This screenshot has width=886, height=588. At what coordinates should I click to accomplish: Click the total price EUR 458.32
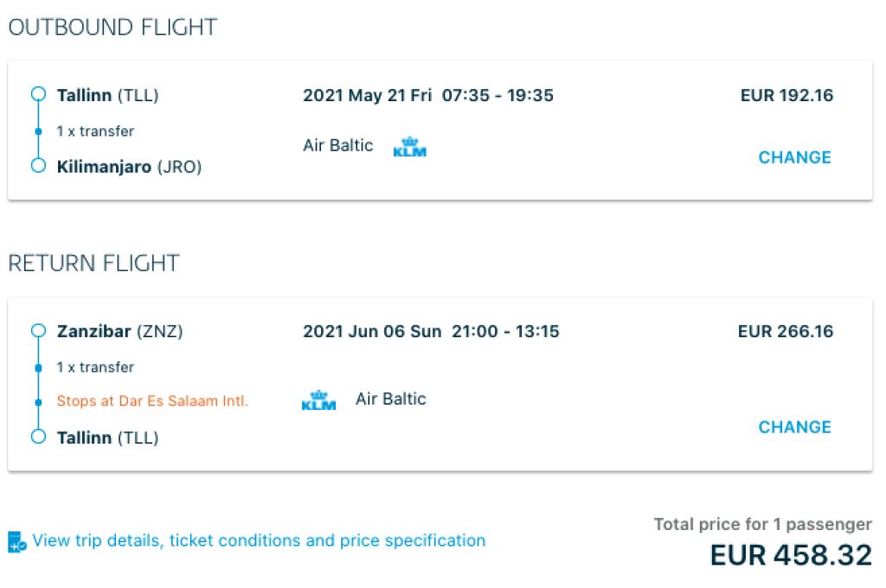pyautogui.click(x=791, y=555)
